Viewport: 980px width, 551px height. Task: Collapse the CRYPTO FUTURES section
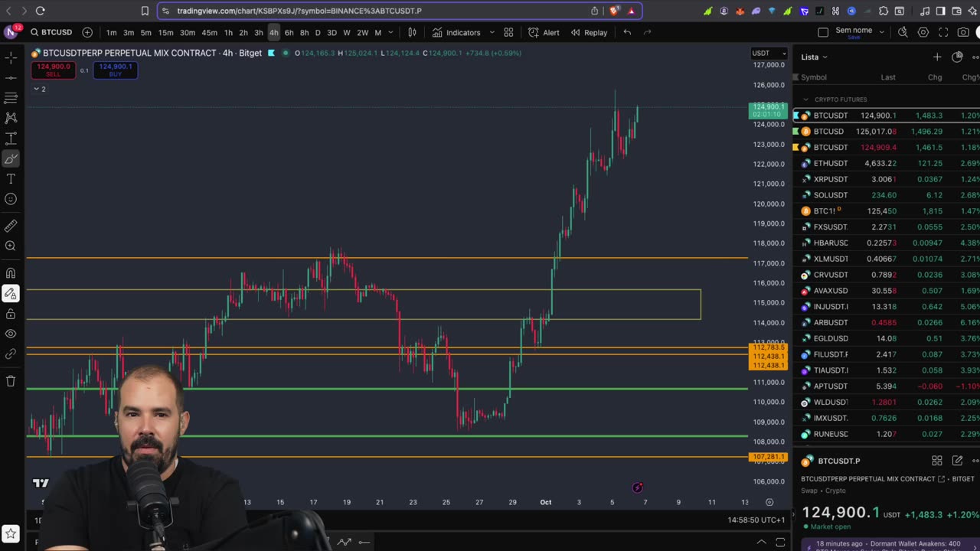point(805,99)
